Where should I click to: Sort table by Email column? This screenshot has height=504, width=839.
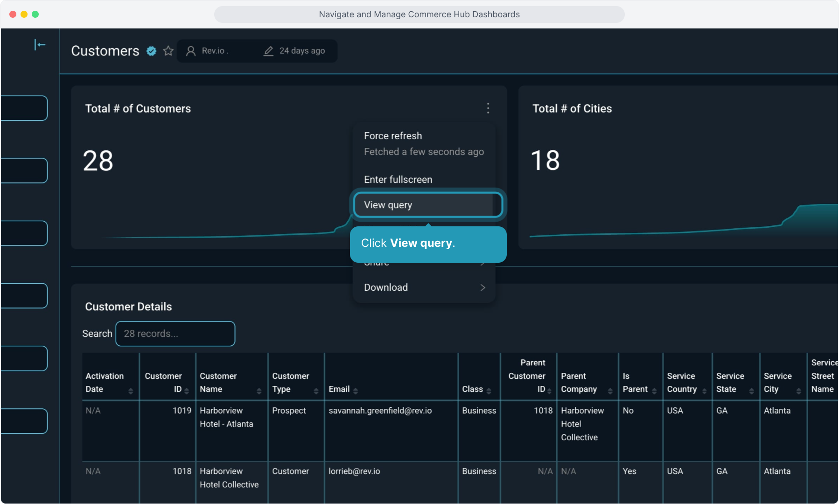356,391
